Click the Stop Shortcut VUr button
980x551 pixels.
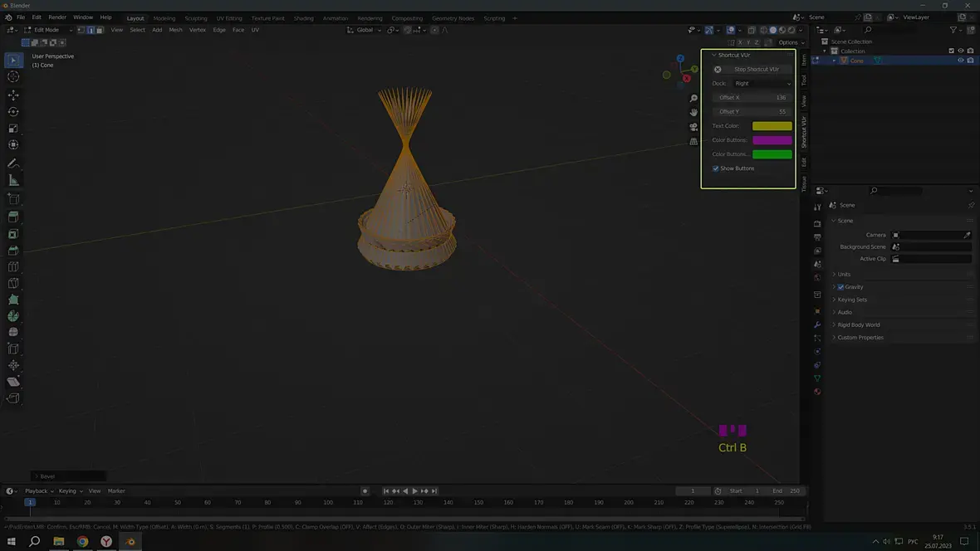click(x=752, y=70)
